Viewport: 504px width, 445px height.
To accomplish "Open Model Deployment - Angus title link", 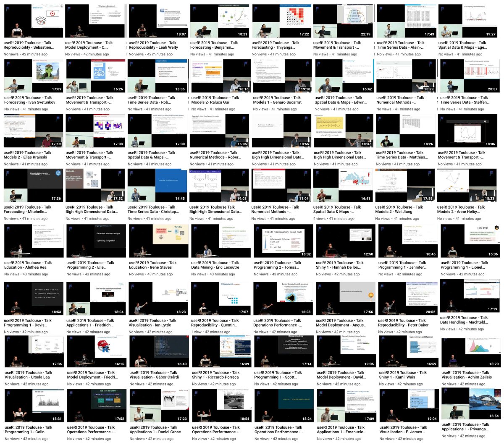I will tap(341, 322).
